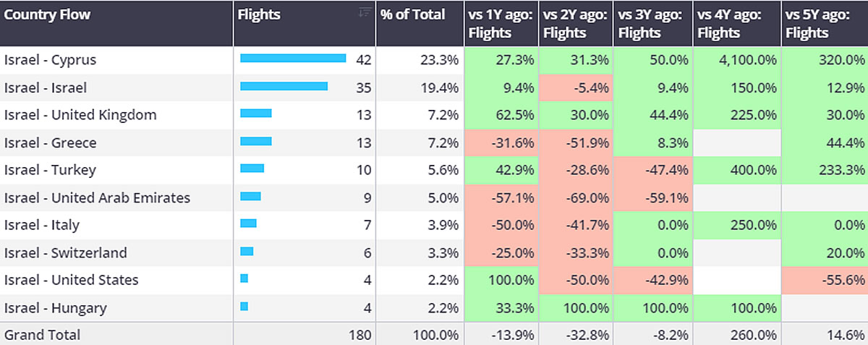
Task: Click the Israel - Israel flights bar
Action: [x=284, y=87]
